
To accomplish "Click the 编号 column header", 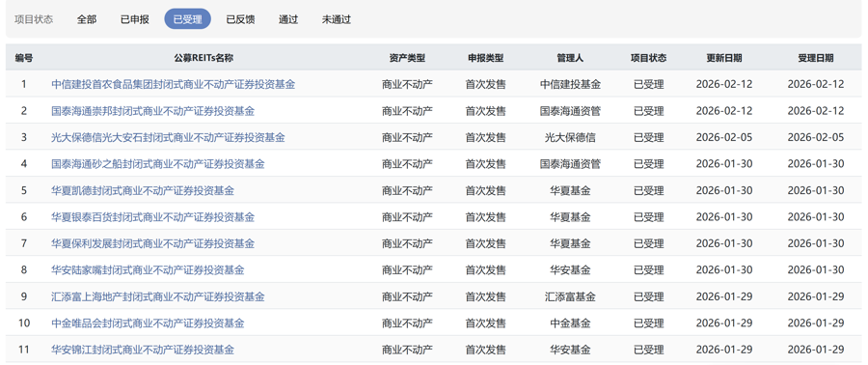I will coord(24,58).
